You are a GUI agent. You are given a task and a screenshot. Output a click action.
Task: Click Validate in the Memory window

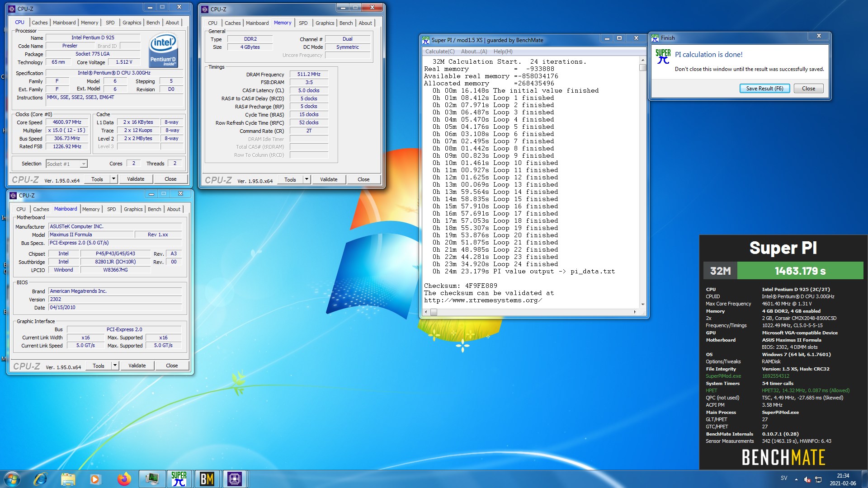click(x=329, y=179)
